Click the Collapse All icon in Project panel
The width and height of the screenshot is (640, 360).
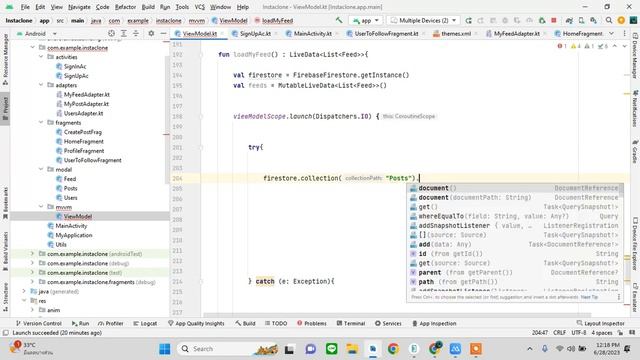pos(136,33)
